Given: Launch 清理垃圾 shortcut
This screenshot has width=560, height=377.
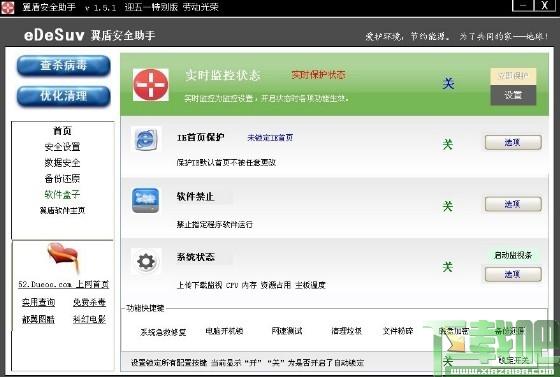Looking at the screenshot, I should tap(346, 331).
